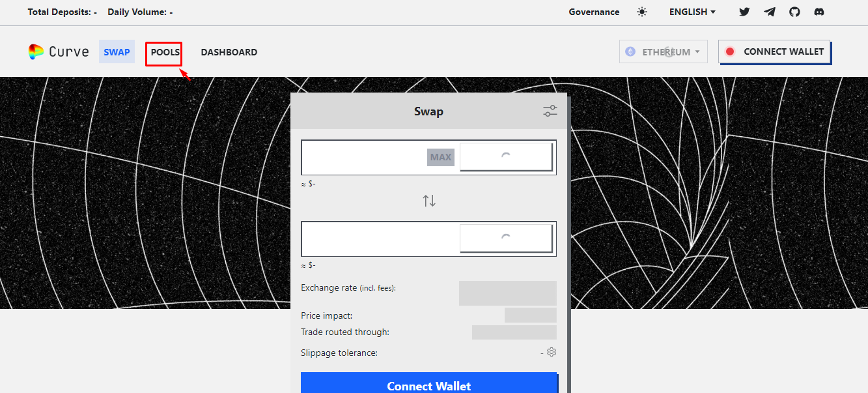Click the Price impact label
Screen dimensions: 868x393
(x=327, y=315)
